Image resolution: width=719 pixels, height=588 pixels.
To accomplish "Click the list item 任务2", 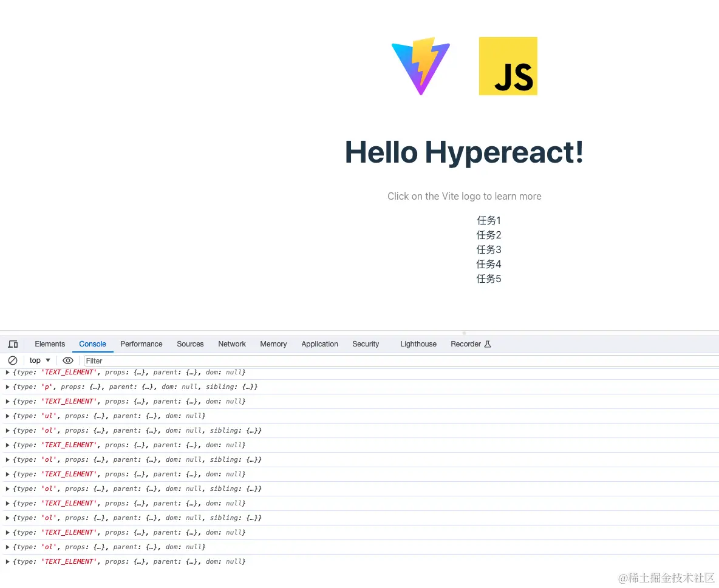I will pos(489,235).
